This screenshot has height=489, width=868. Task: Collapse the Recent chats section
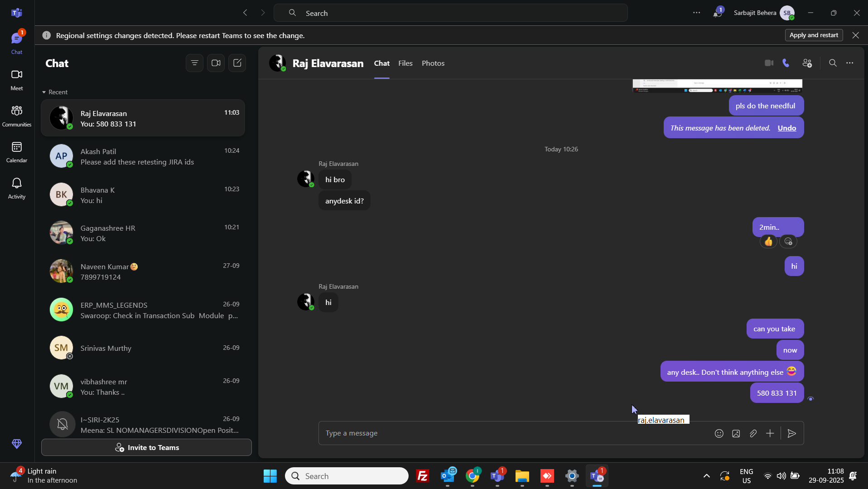(x=55, y=92)
